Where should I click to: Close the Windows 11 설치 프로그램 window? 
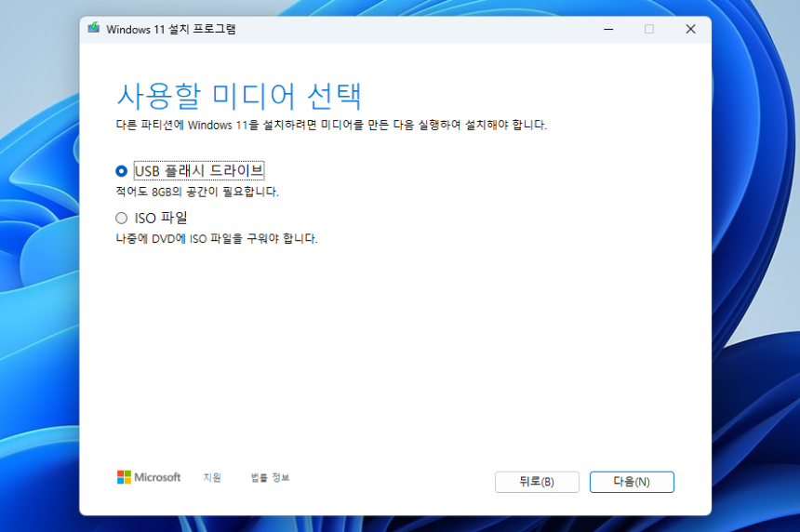(x=690, y=29)
